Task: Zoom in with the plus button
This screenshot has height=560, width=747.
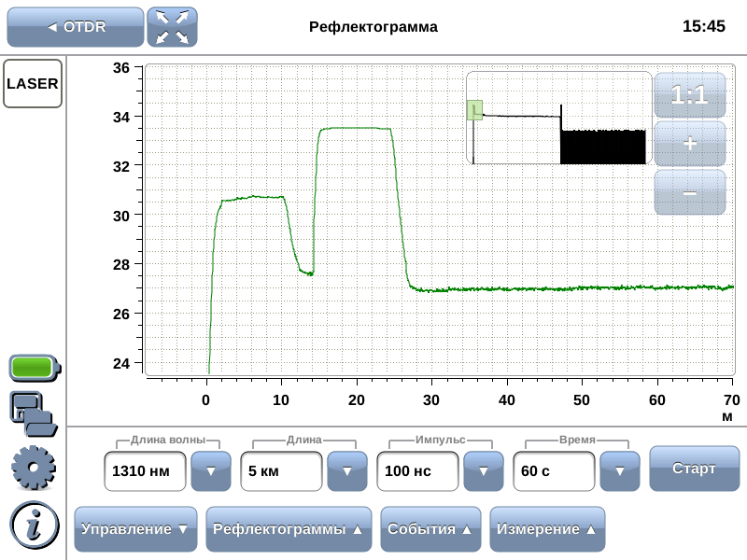Action: [690, 144]
